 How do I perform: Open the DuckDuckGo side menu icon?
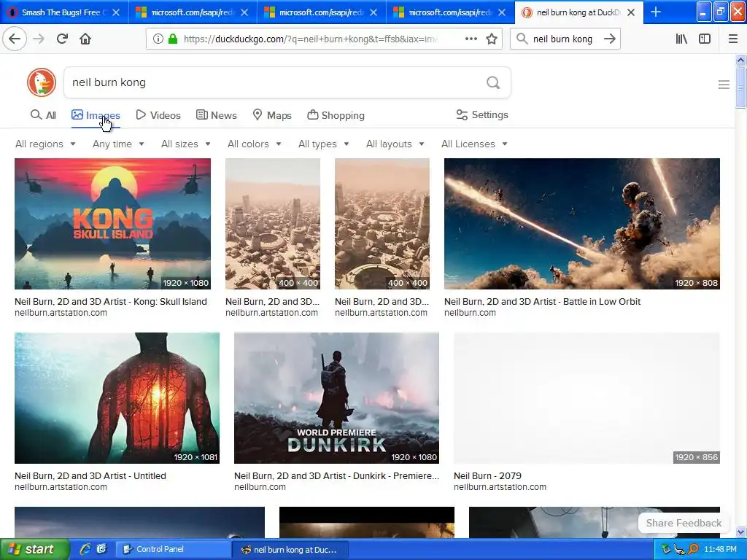click(724, 85)
